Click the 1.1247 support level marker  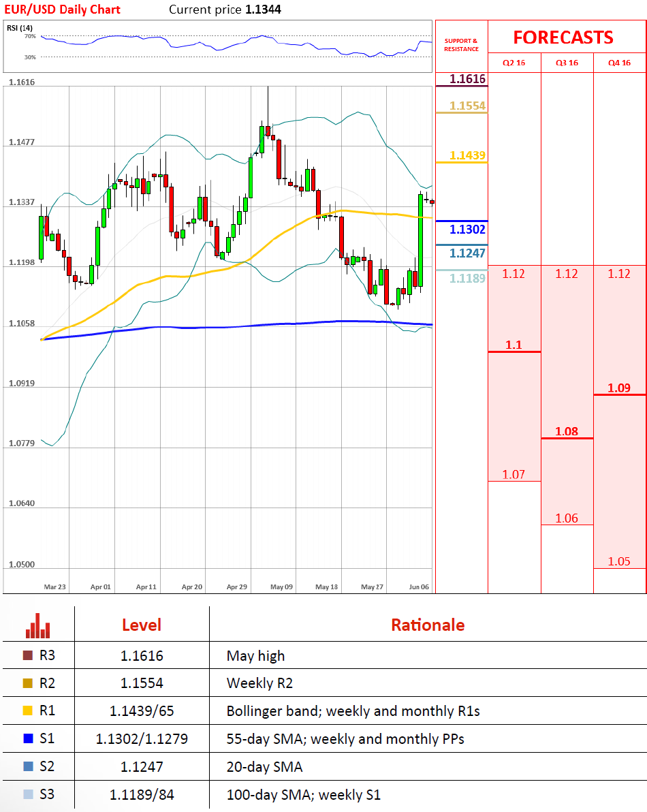(467, 253)
